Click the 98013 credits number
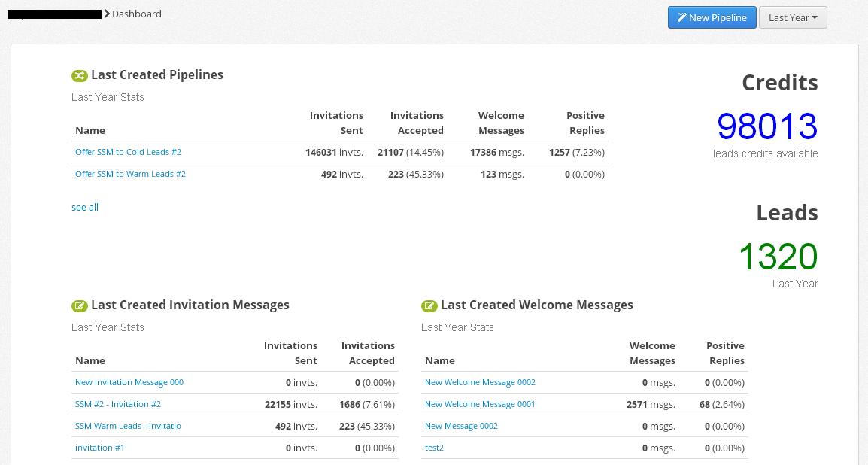 coord(767,126)
